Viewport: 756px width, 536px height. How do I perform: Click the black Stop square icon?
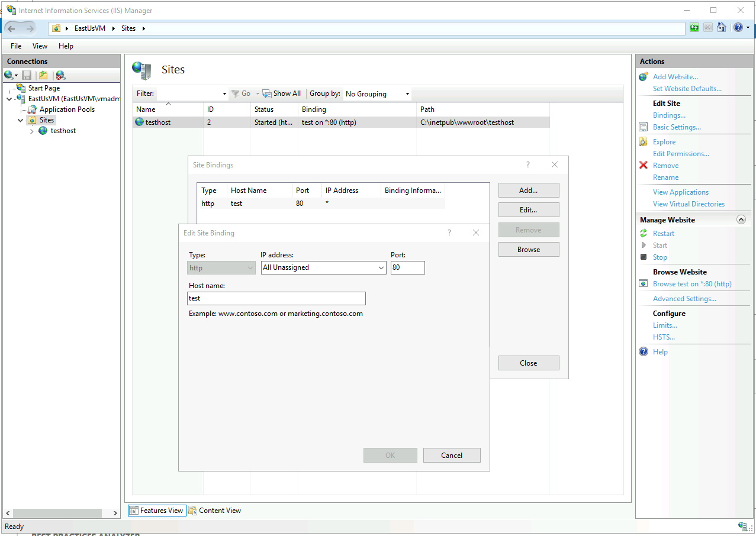coord(644,257)
